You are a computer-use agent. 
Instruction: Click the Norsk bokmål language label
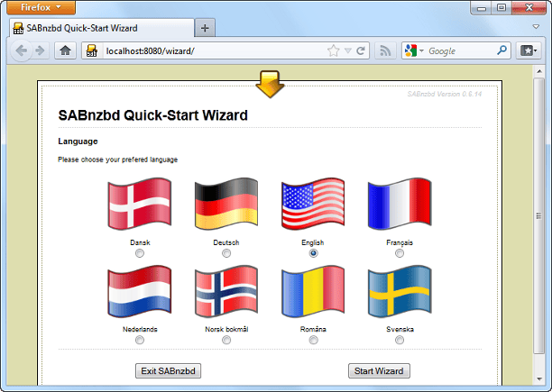click(226, 330)
